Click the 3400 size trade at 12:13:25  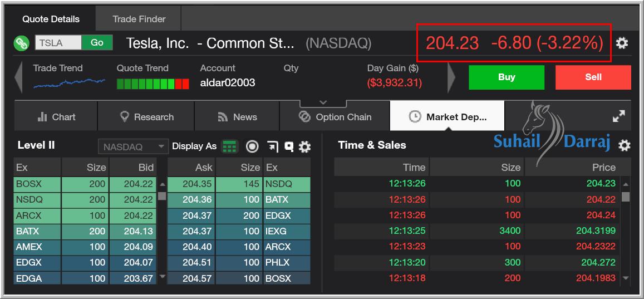click(x=510, y=231)
